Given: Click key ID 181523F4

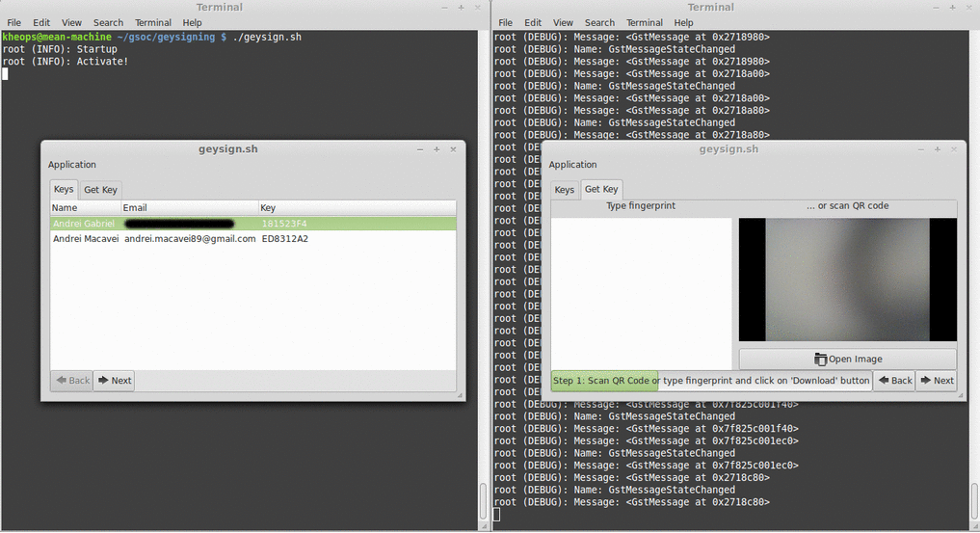Looking at the screenshot, I should tap(284, 224).
